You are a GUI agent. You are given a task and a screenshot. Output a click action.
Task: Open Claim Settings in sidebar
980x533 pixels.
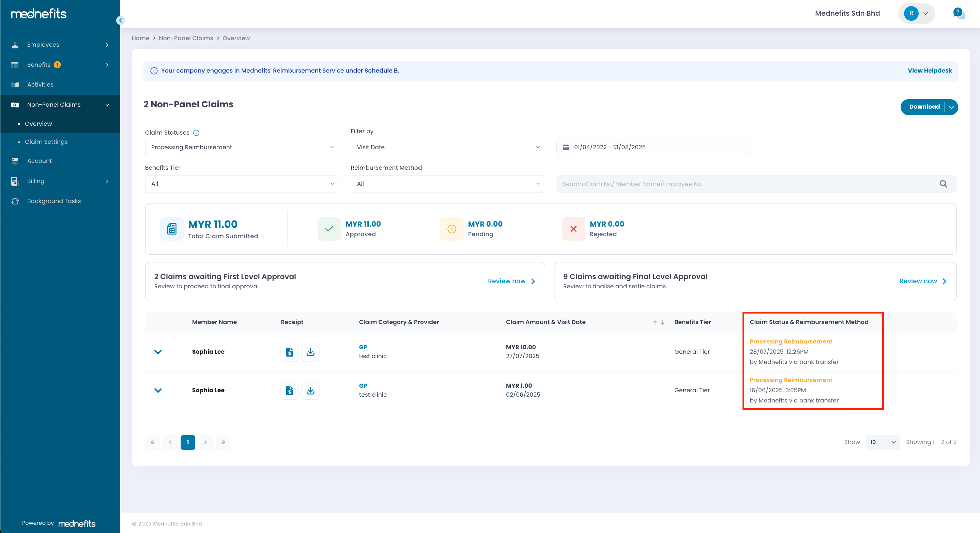pyautogui.click(x=46, y=142)
